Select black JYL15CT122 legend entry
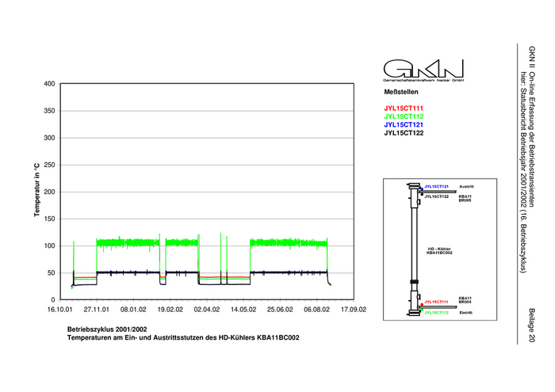Screen dimensions: 555x392 404,134
